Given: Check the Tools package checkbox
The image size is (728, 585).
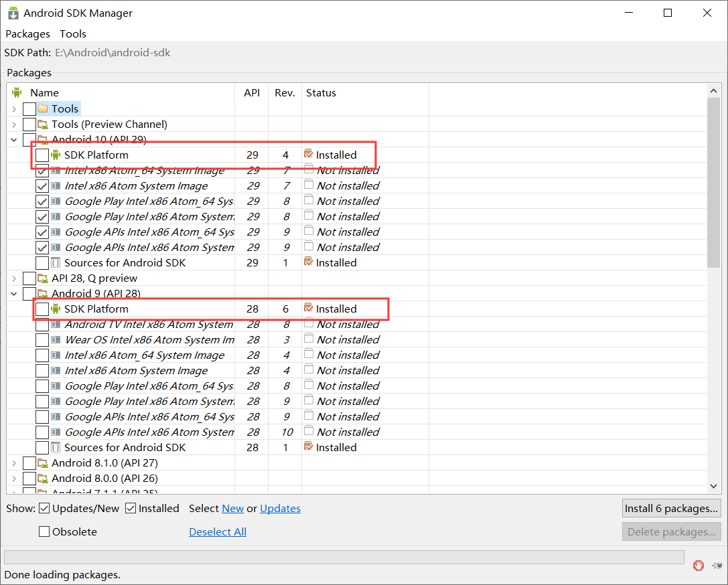Looking at the screenshot, I should pos(29,109).
